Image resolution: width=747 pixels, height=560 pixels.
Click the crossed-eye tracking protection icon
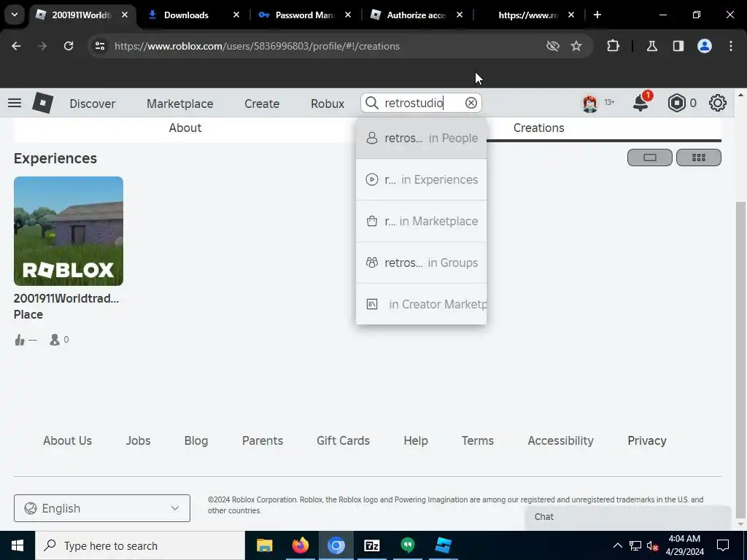click(553, 46)
